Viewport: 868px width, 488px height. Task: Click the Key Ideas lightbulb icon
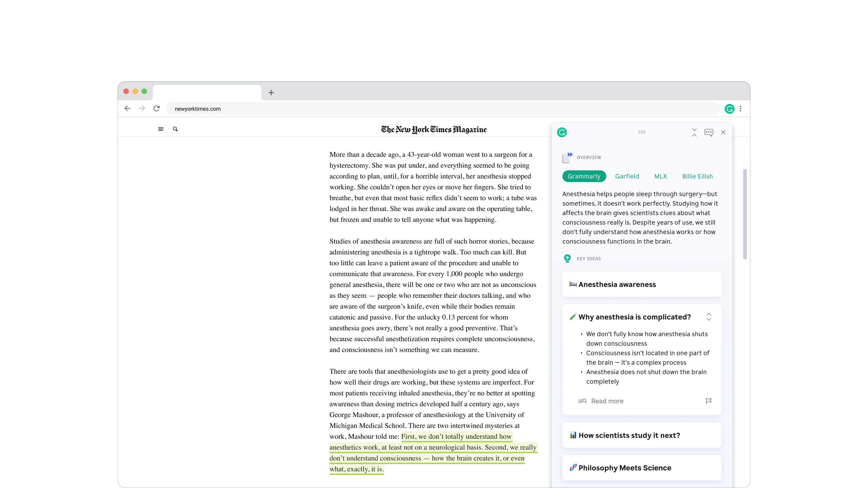(x=567, y=258)
